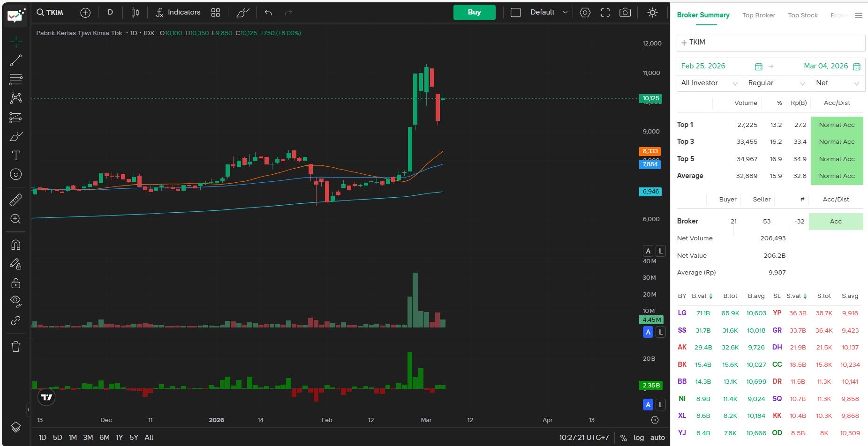Show the All time range

point(149,438)
